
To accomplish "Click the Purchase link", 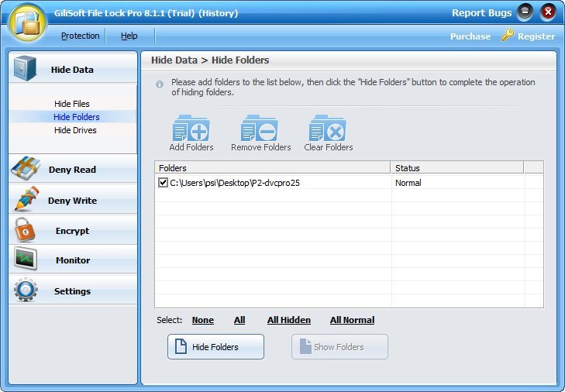I will 470,36.
